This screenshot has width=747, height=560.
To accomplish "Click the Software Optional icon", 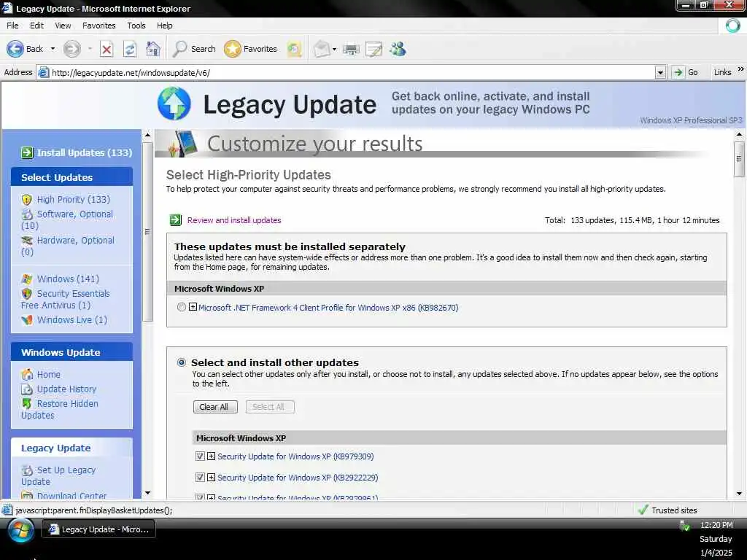I will 27,214.
